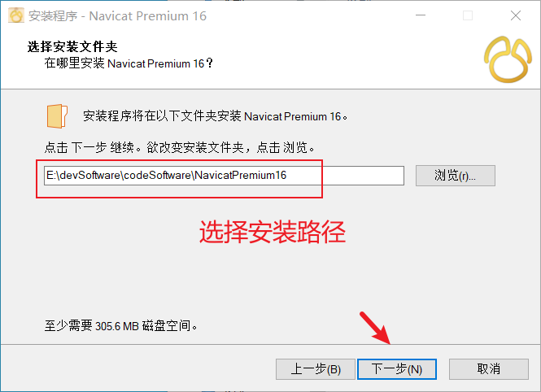Viewport: 541px width, 392px height.
Task: Cancel installation with 取消 button
Action: coord(489,369)
